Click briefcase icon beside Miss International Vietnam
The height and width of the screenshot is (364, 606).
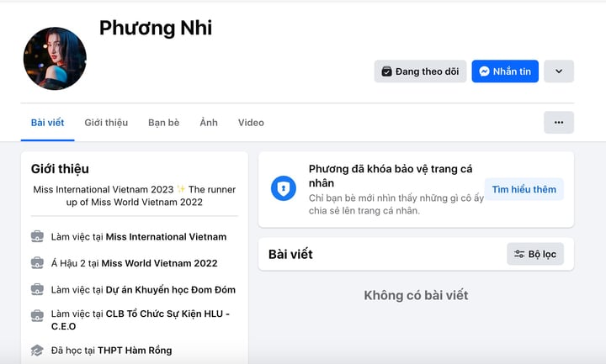click(x=37, y=236)
